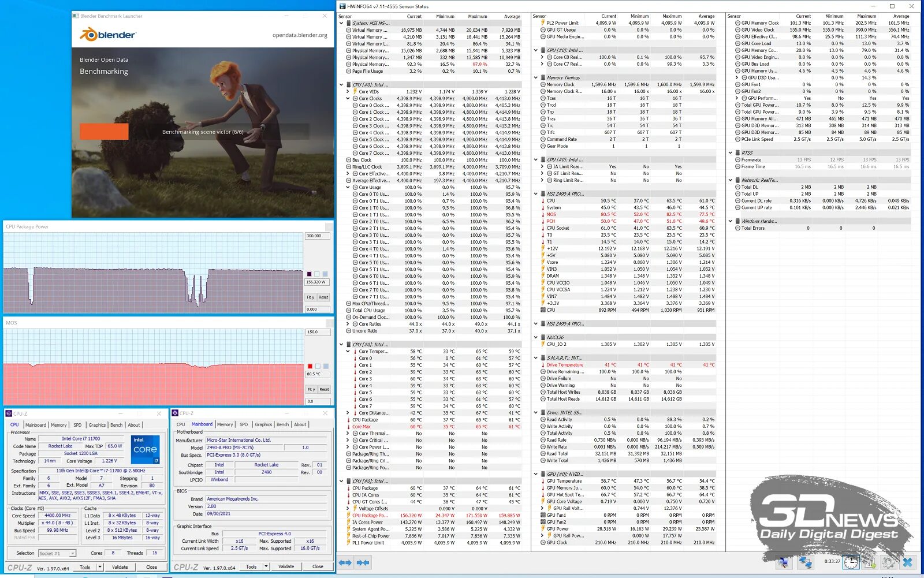Open About tab in right CPU-Z
924x578 pixels.
(300, 424)
